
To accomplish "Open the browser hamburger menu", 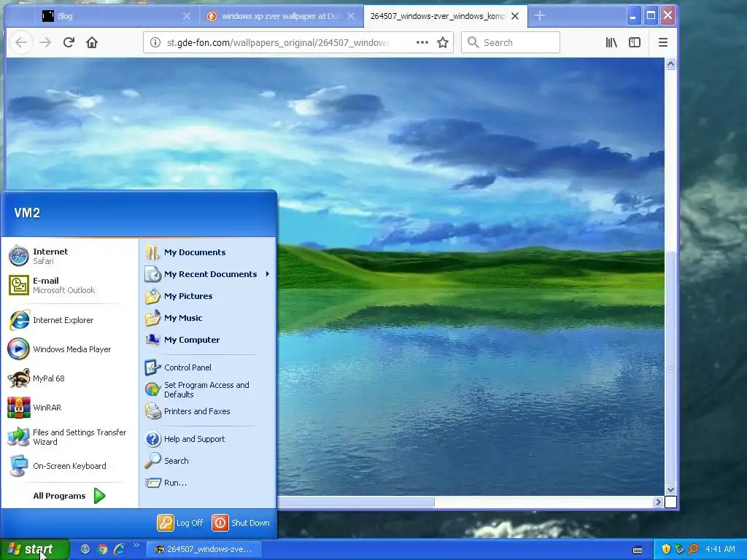I will click(x=662, y=42).
